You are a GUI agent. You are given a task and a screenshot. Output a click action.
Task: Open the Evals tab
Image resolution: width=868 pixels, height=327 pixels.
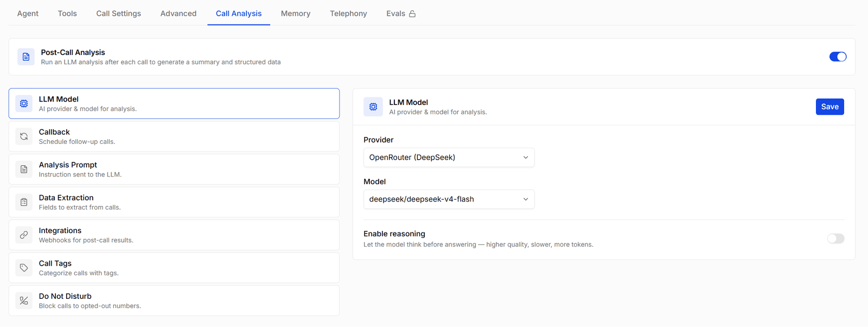[401, 14]
